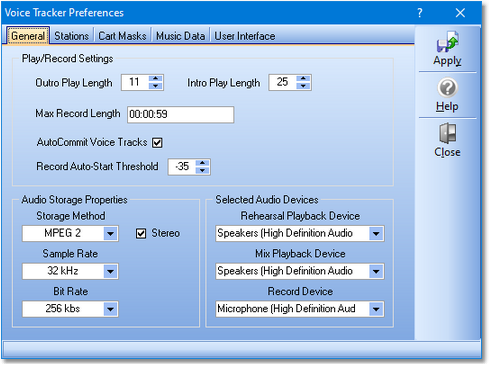
Task: Select the User Interface tab
Action: pyautogui.click(x=245, y=36)
